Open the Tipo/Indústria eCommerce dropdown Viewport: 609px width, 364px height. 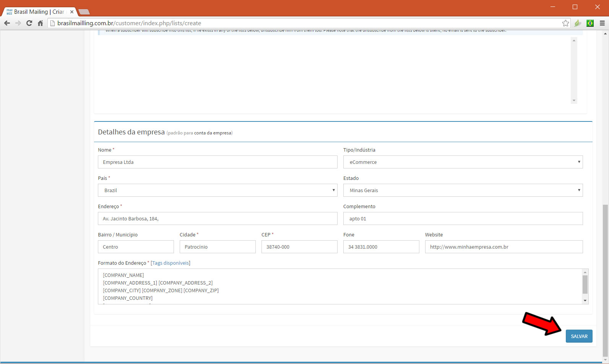[x=463, y=162]
